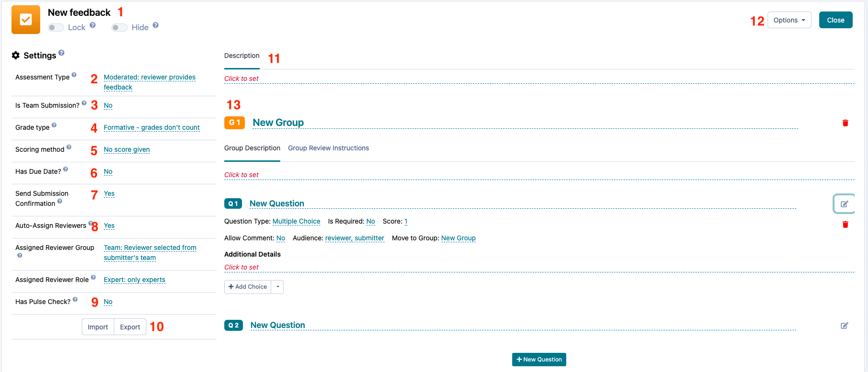The width and height of the screenshot is (868, 372).
Task: Open the Options dropdown
Action: point(789,20)
